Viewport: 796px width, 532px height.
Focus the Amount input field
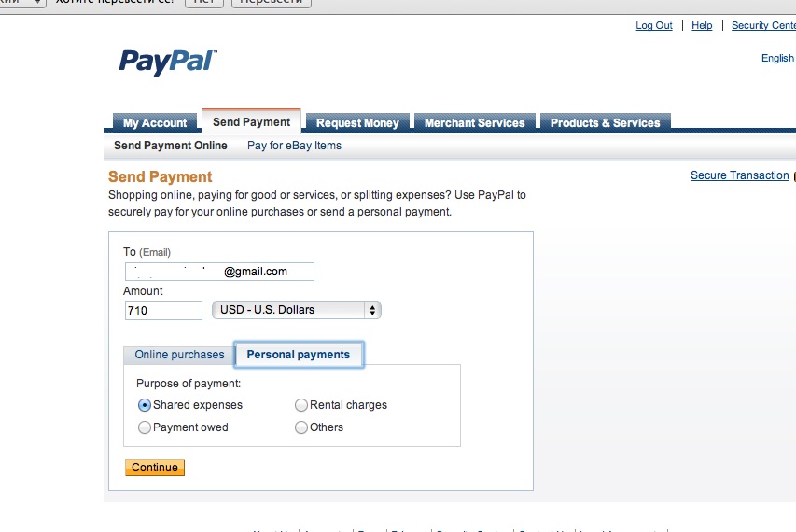tap(163, 311)
